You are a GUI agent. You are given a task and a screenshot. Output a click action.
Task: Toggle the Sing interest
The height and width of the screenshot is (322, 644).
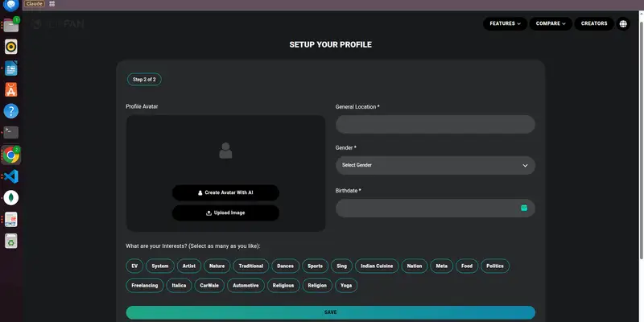(x=341, y=266)
